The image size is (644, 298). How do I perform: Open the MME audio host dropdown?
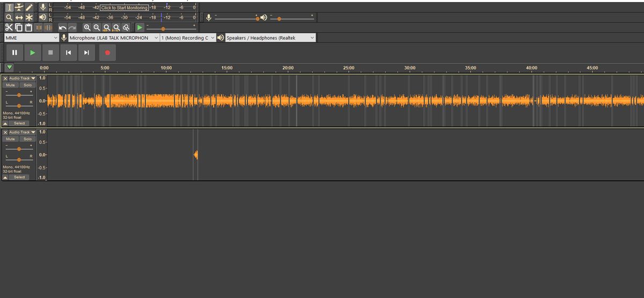32,38
